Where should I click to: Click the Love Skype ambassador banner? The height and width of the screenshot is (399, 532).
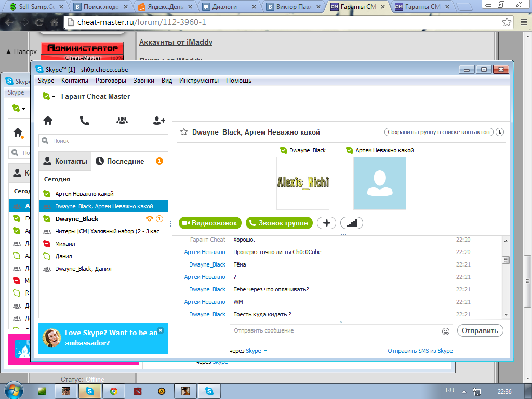point(103,338)
